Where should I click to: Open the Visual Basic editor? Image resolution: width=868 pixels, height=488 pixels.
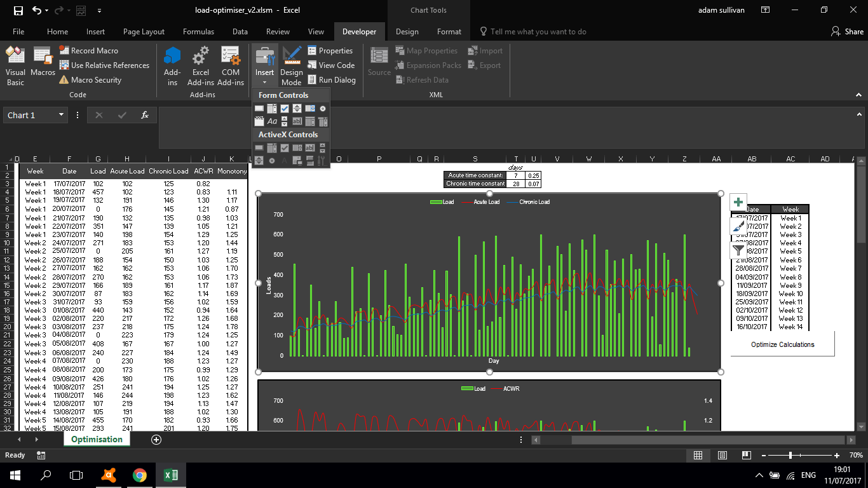(x=15, y=66)
